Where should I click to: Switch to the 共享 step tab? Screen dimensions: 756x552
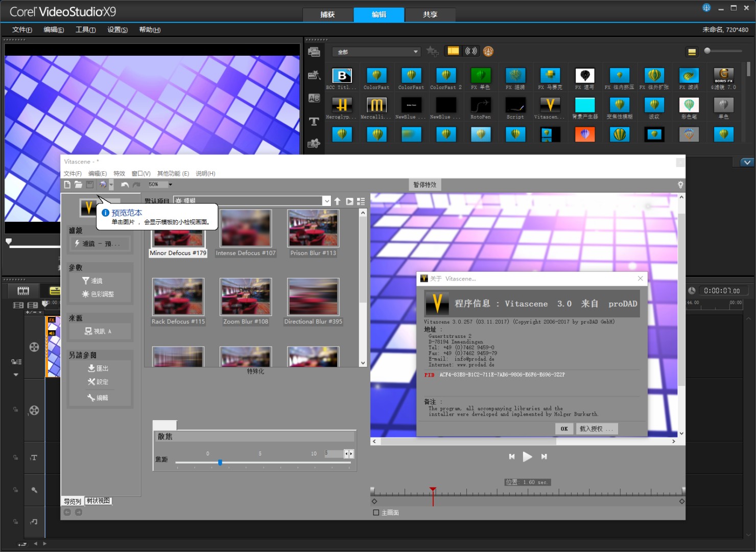430,15
